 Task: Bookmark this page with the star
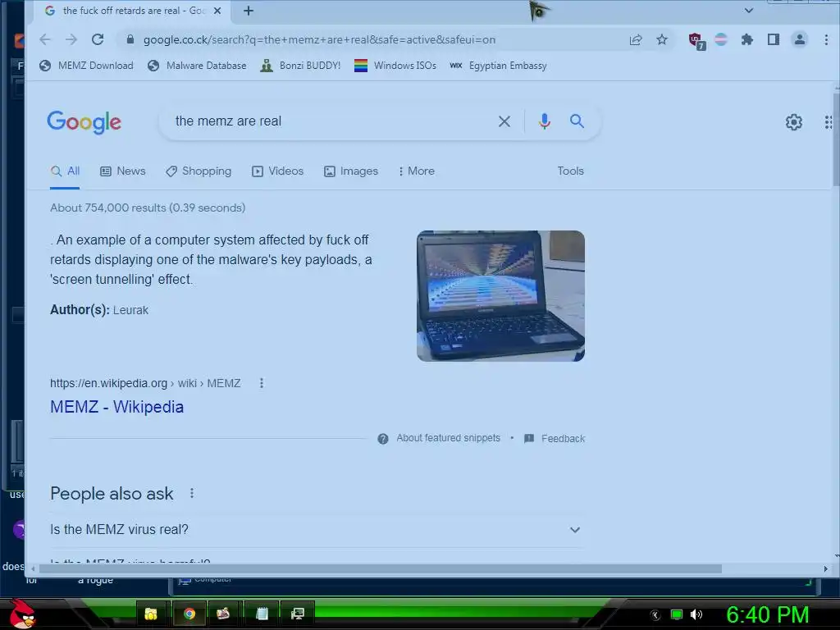pyautogui.click(x=662, y=39)
